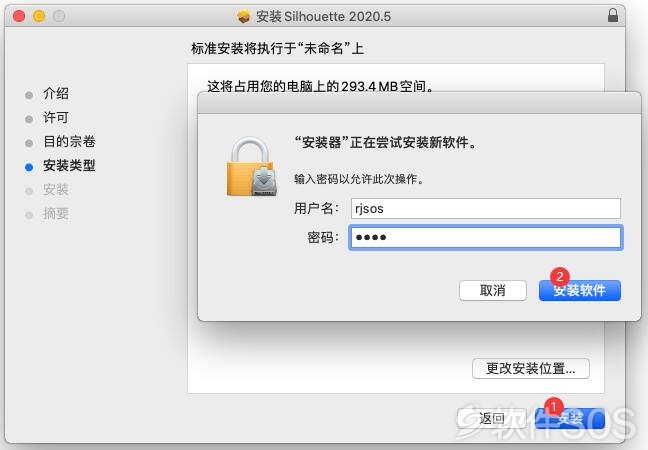
Task: Click the red close window button
Action: click(19, 16)
